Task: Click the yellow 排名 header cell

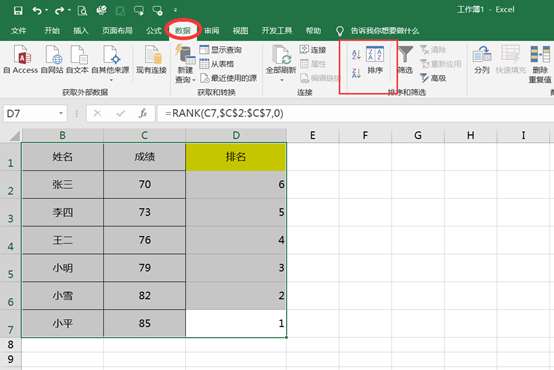Action: pyautogui.click(x=236, y=157)
